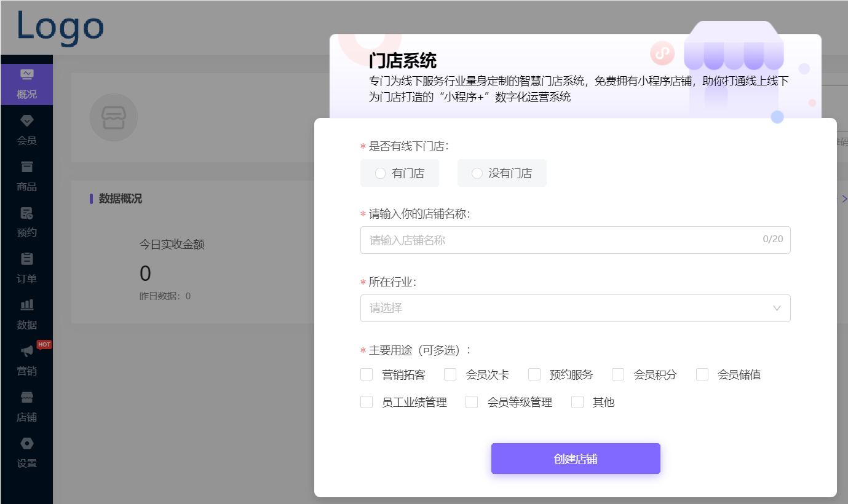Open the 营销 marketing section with HOT badge
The image size is (848, 504).
click(x=26, y=360)
